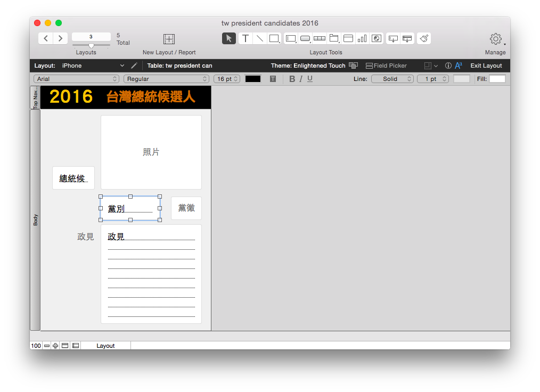Toggle the formatting bar Aa icon
Viewport: 540px width, 392px height.
click(x=459, y=66)
